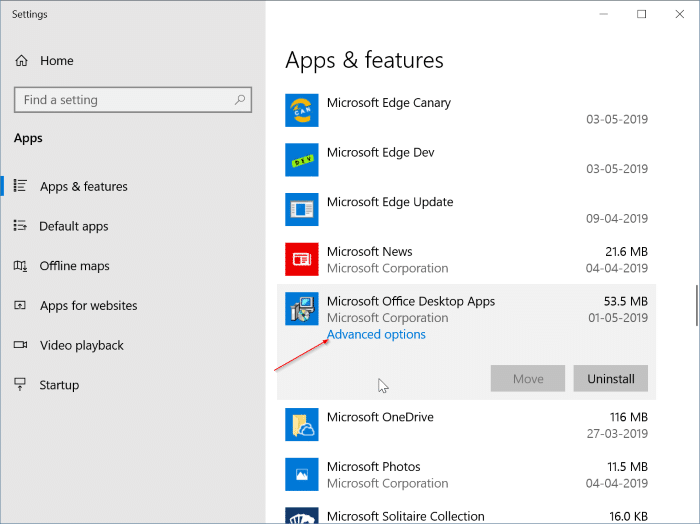Click the Find a setting search box
The image size is (700, 524).
click(x=133, y=100)
